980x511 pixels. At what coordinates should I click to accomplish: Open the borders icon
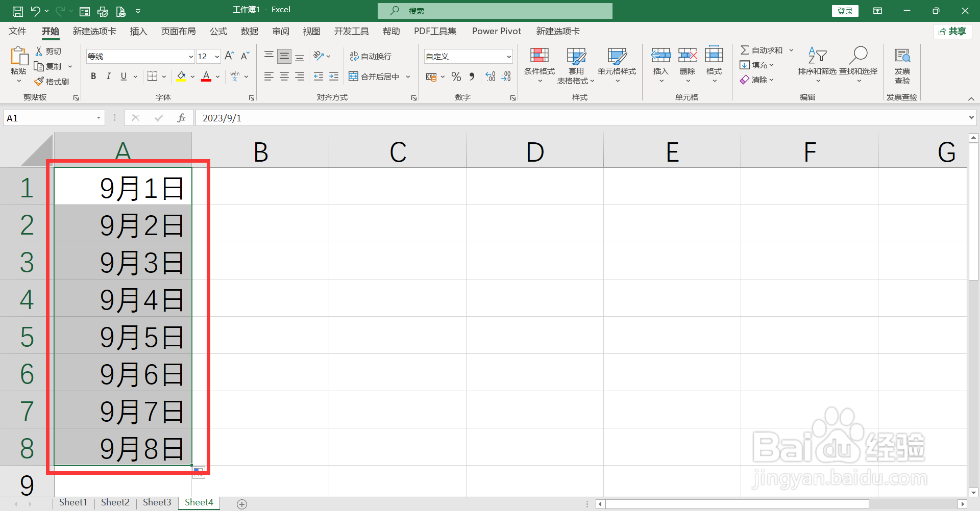152,76
